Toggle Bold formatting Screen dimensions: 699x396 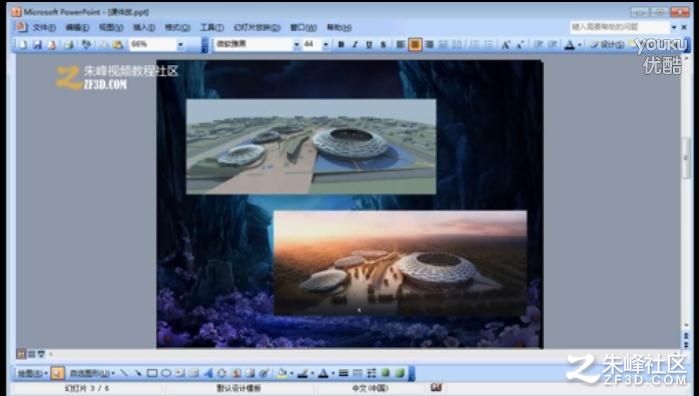click(341, 45)
